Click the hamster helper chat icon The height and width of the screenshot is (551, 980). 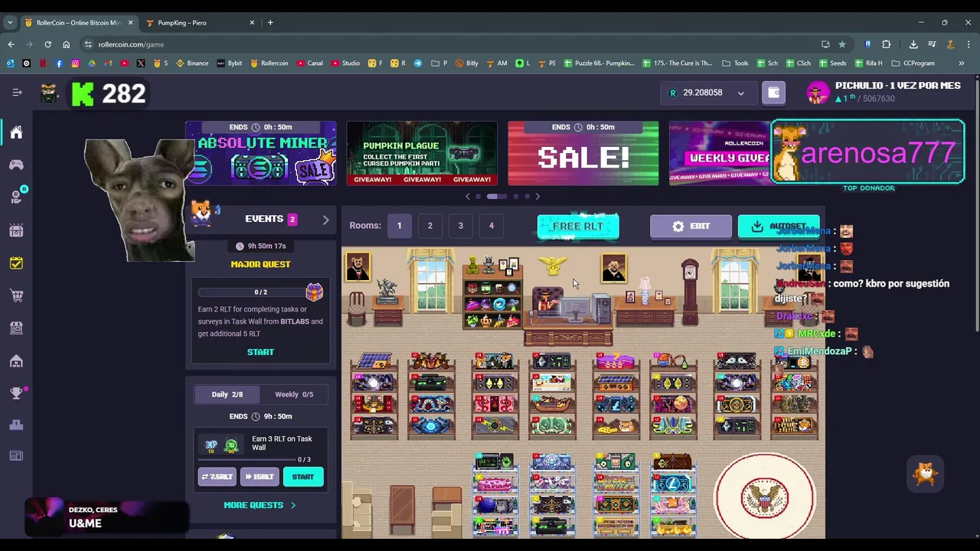[926, 474]
